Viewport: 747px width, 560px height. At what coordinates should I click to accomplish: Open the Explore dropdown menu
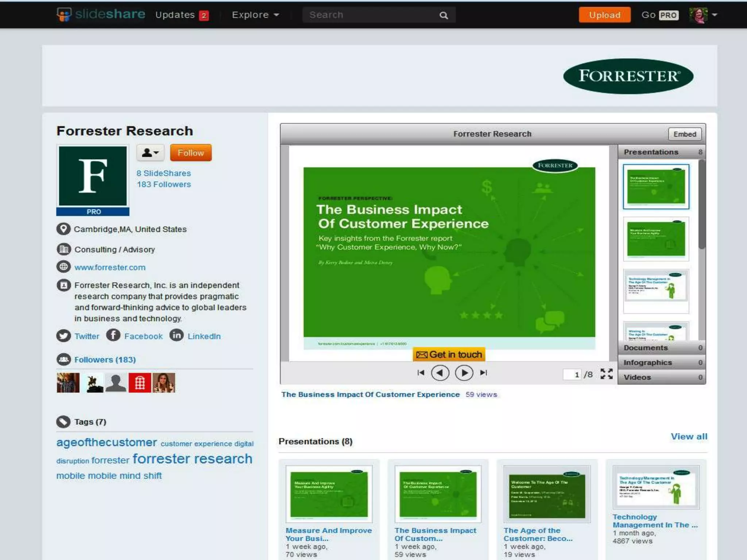coord(255,15)
